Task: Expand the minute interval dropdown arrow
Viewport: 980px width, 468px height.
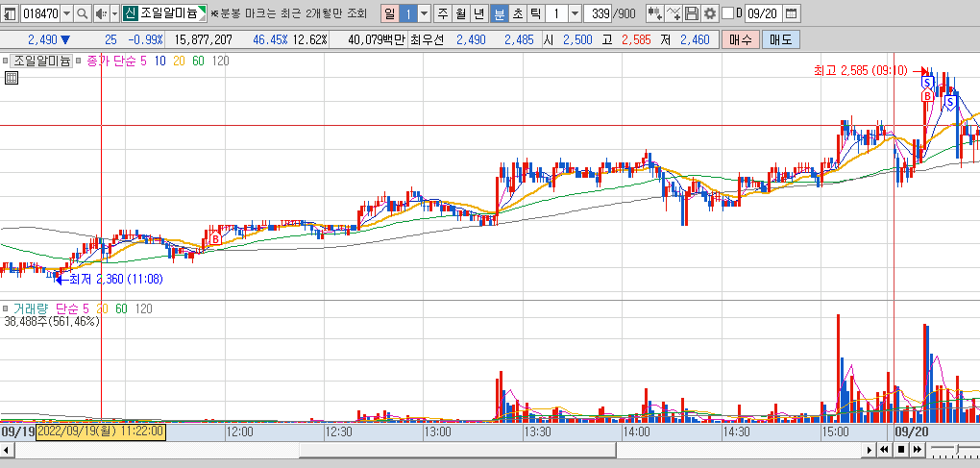Action: 575,13
